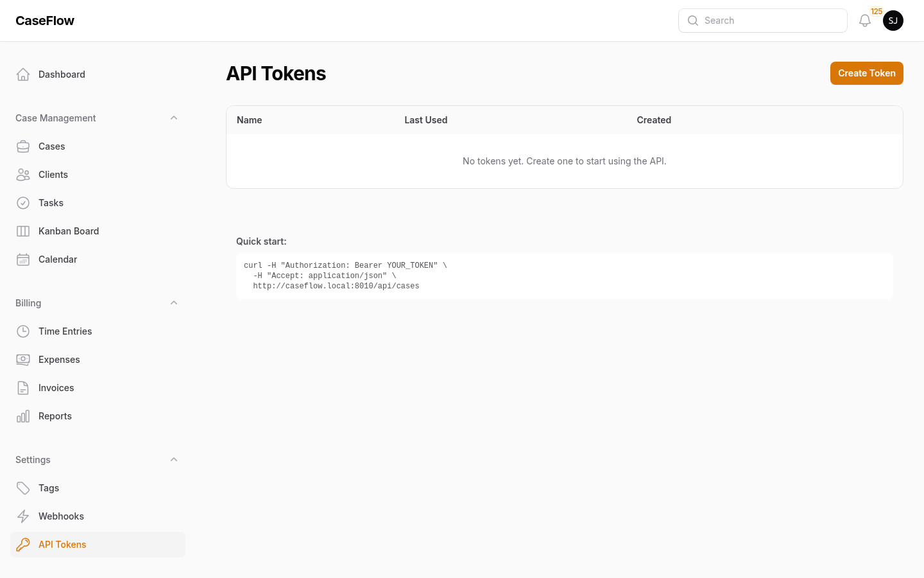Image resolution: width=924 pixels, height=578 pixels.
Task: Click the Time Entries clock icon
Action: pos(23,331)
